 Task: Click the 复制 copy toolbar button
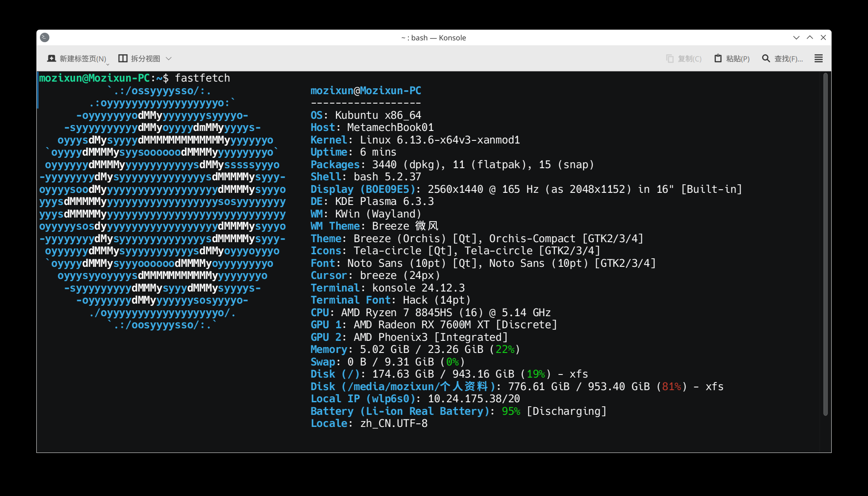point(684,59)
